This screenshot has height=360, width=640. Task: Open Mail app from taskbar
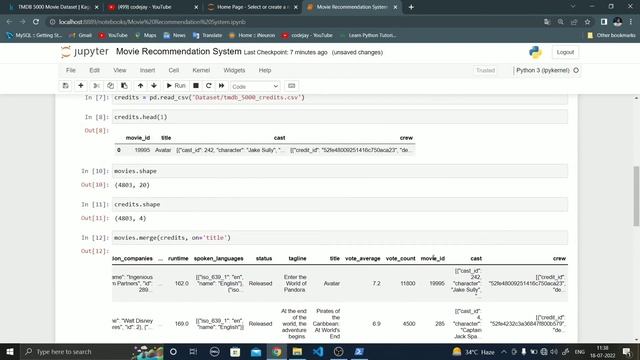256,351
